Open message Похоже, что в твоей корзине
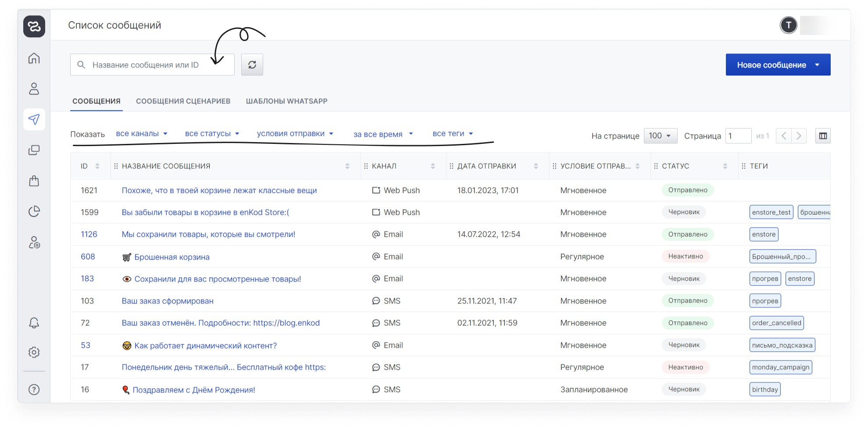868x429 pixels. pyautogui.click(x=219, y=190)
